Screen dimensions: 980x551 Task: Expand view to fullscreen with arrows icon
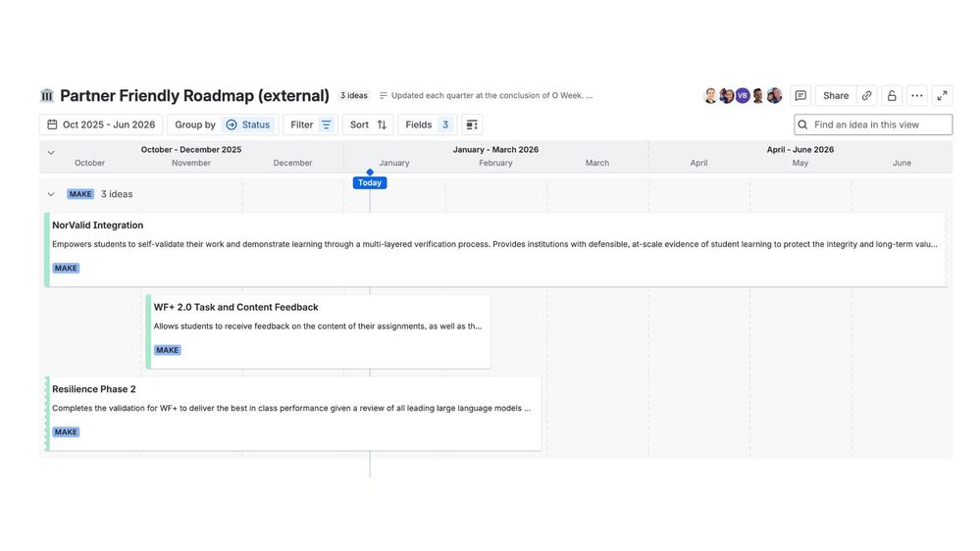[942, 95]
